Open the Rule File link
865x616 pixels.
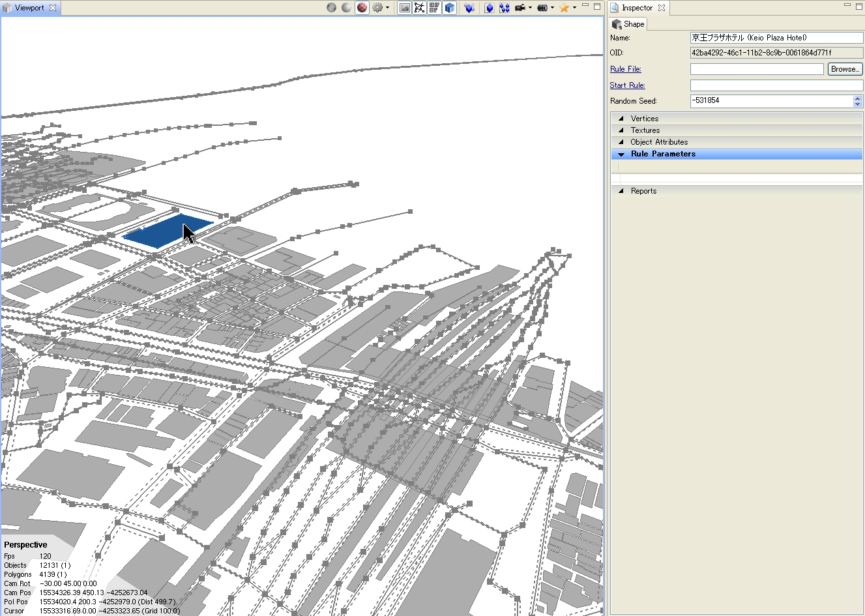[625, 69]
